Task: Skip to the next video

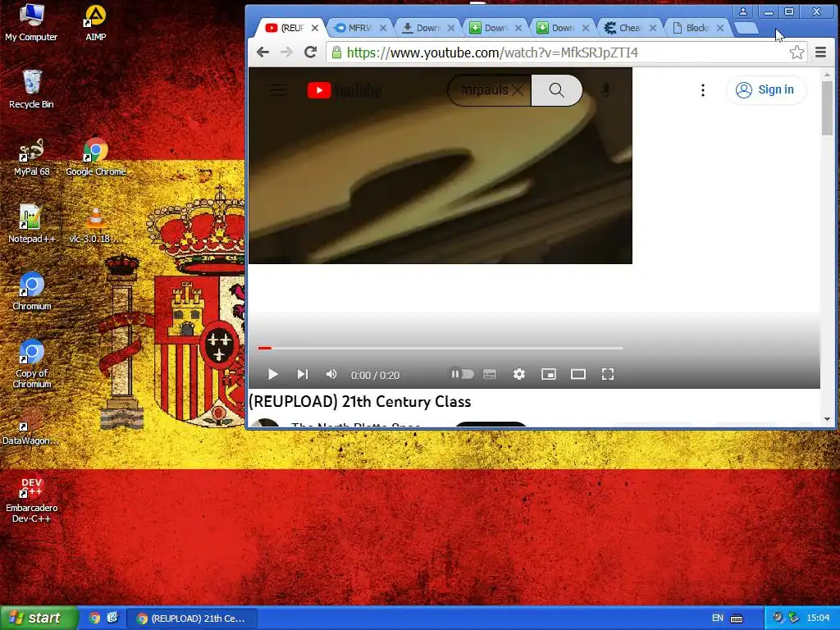Action: pyautogui.click(x=303, y=374)
